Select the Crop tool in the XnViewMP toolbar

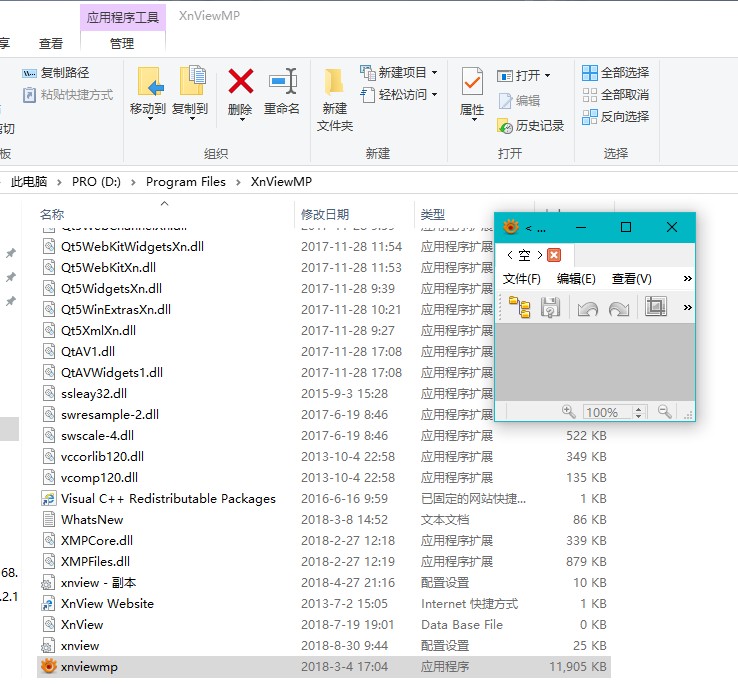pyautogui.click(x=656, y=307)
